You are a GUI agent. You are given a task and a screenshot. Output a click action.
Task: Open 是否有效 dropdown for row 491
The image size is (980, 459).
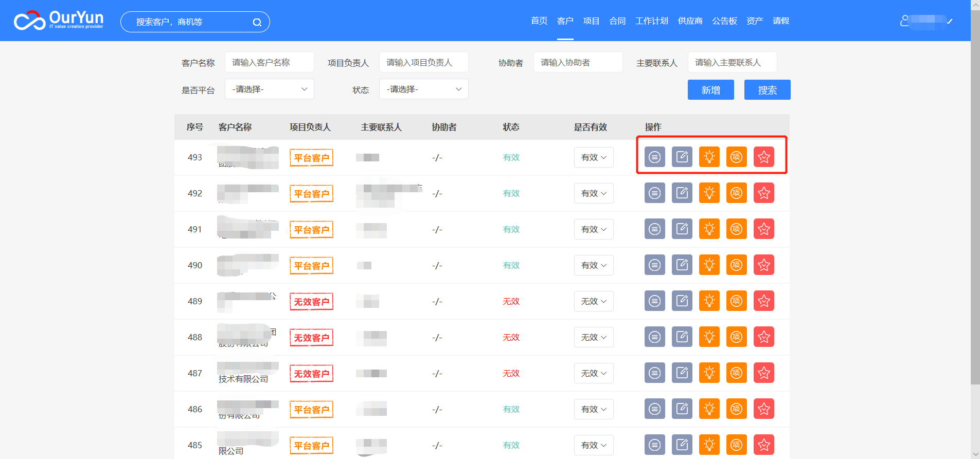click(594, 229)
